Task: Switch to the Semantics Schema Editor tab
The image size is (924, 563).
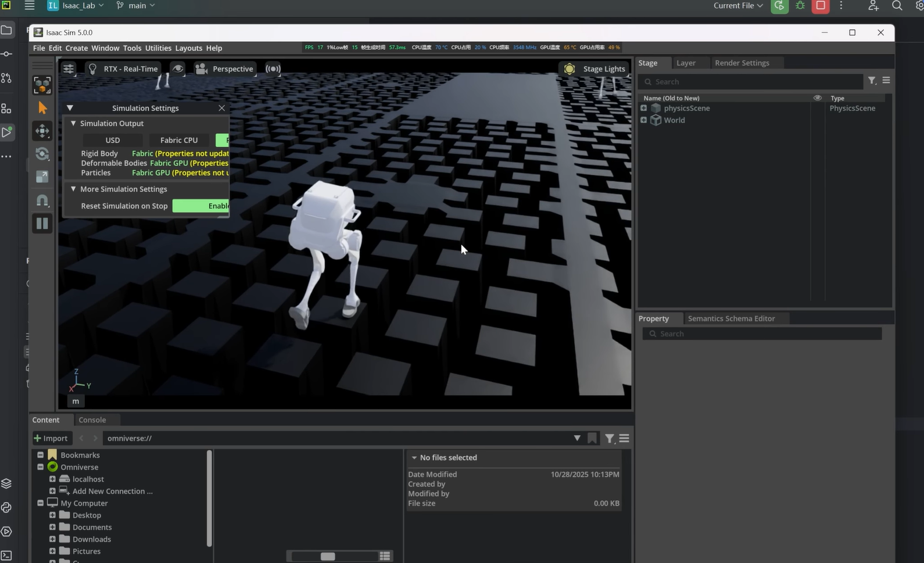Action: [732, 318]
